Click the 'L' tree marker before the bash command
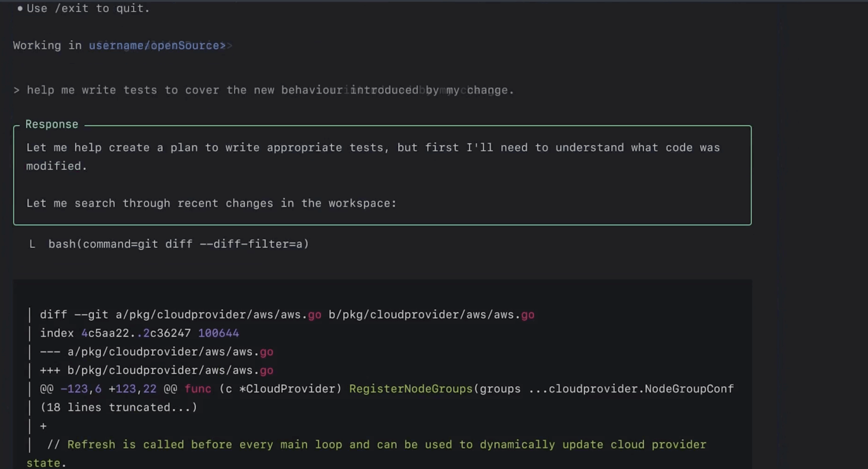This screenshot has width=868, height=469. 32,244
